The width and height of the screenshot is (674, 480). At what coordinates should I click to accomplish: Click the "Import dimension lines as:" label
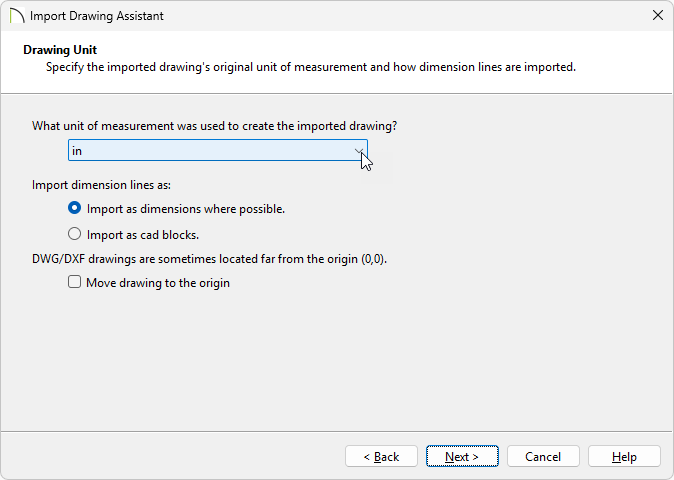point(101,185)
